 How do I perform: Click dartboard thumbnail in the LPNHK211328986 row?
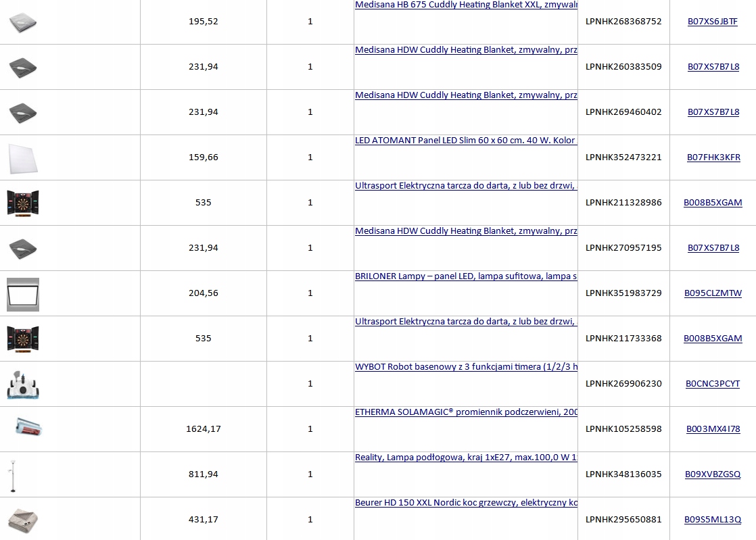pos(23,203)
